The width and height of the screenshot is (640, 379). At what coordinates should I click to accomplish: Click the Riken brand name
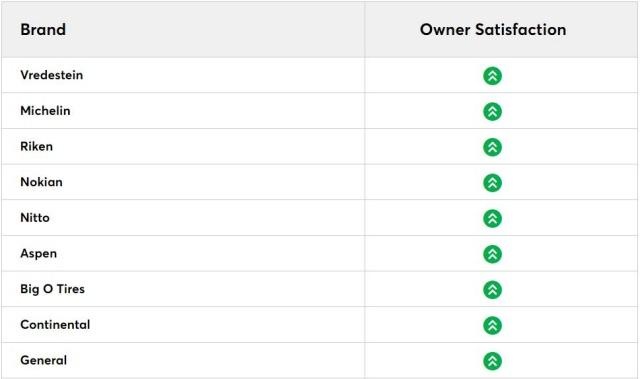[37, 146]
